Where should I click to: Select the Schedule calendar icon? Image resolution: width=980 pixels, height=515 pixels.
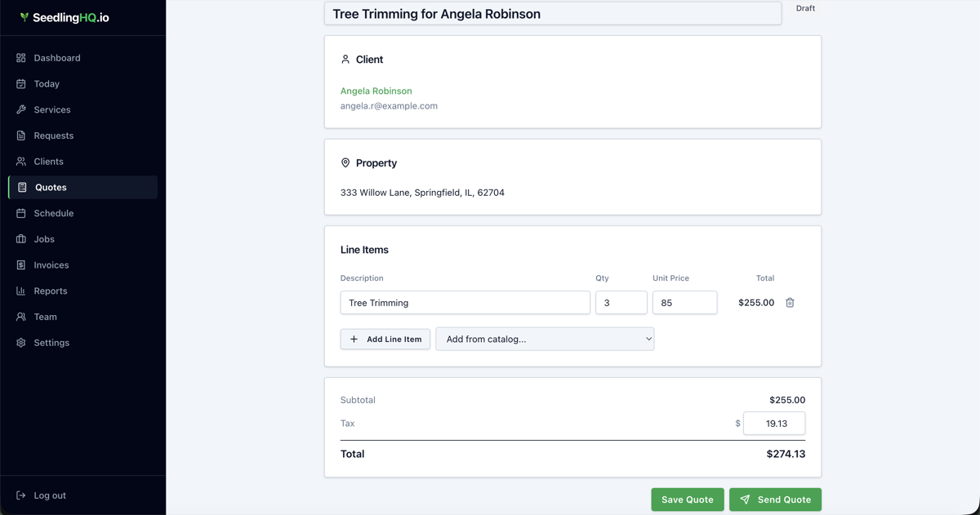click(21, 213)
